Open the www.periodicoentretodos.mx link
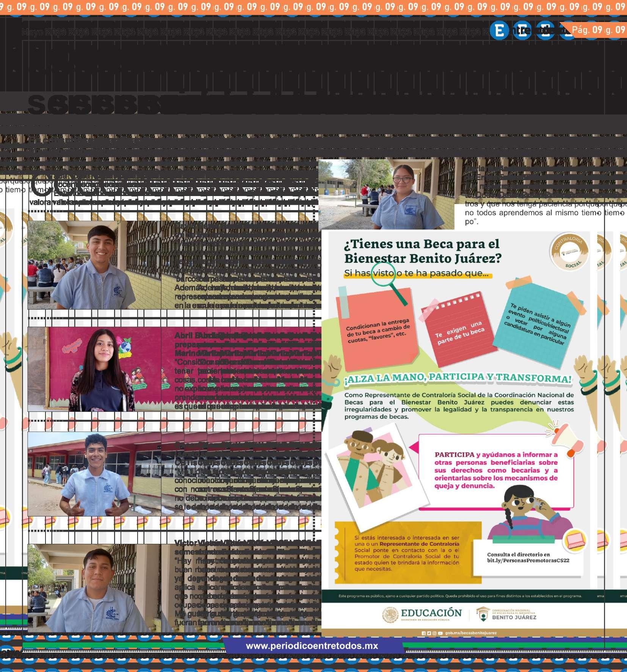 (x=312, y=646)
